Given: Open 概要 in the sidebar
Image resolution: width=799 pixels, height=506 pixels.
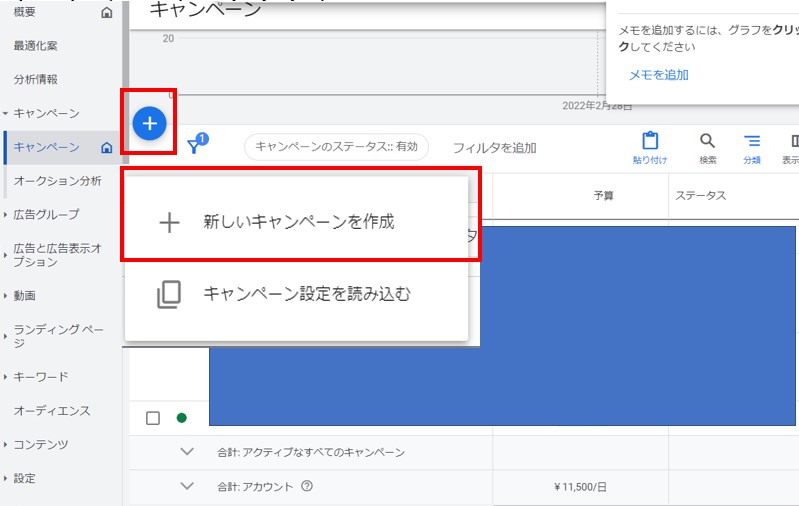Looking at the screenshot, I should [24, 12].
